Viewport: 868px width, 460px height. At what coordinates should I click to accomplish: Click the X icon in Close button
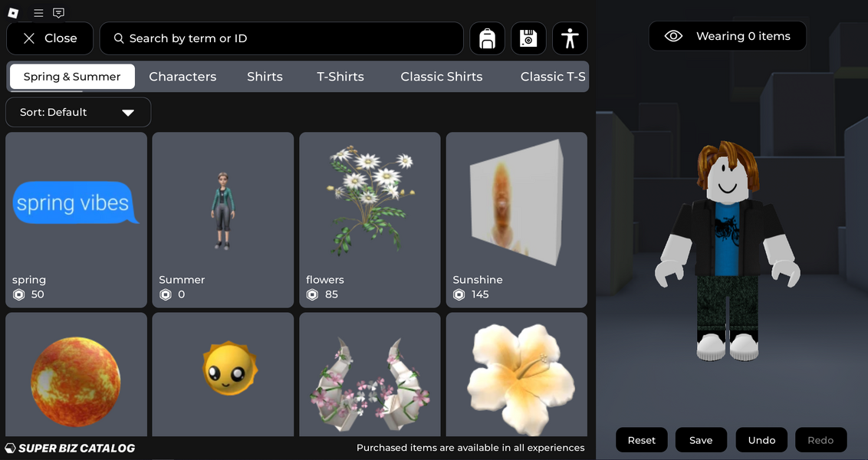point(29,38)
